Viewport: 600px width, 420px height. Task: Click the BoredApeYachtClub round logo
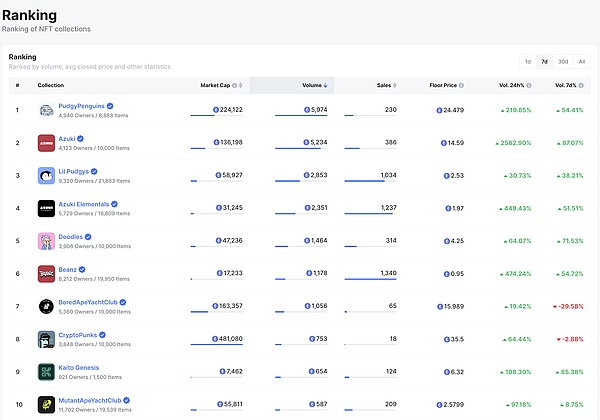click(46, 306)
